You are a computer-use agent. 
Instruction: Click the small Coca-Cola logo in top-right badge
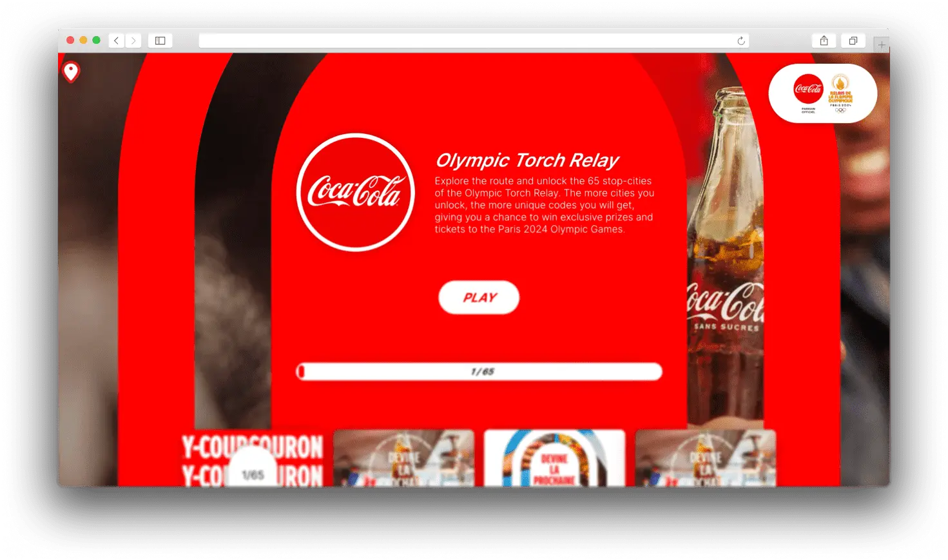pyautogui.click(x=808, y=90)
